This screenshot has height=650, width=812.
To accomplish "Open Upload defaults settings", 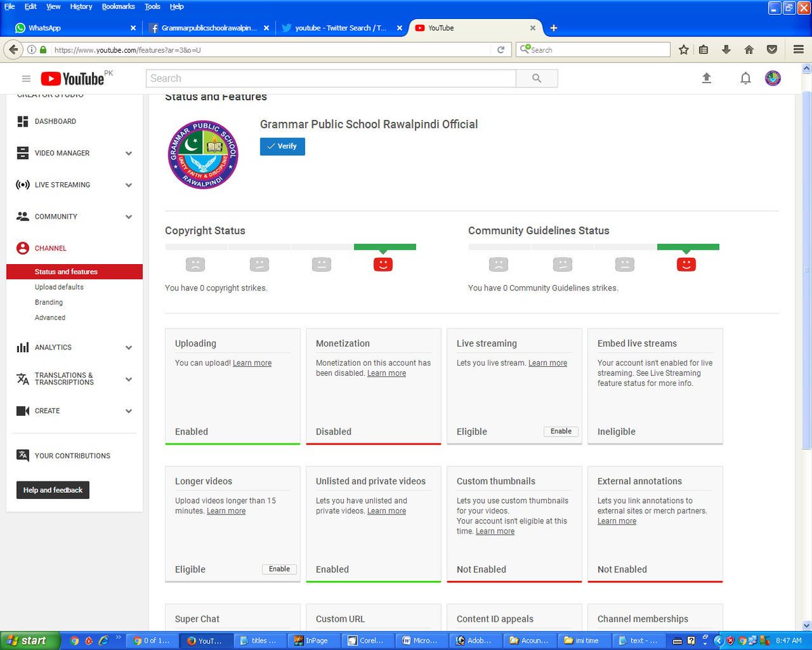I will pos(59,287).
